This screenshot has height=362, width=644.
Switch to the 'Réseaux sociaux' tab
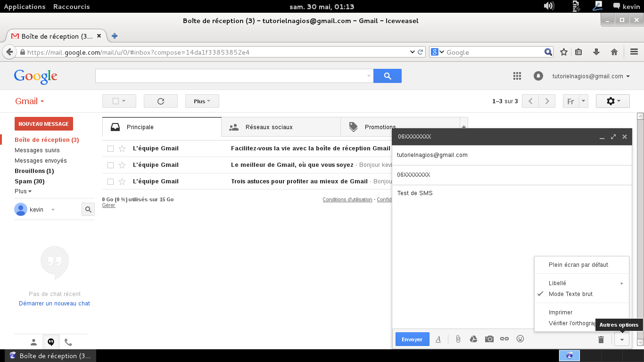(x=281, y=127)
